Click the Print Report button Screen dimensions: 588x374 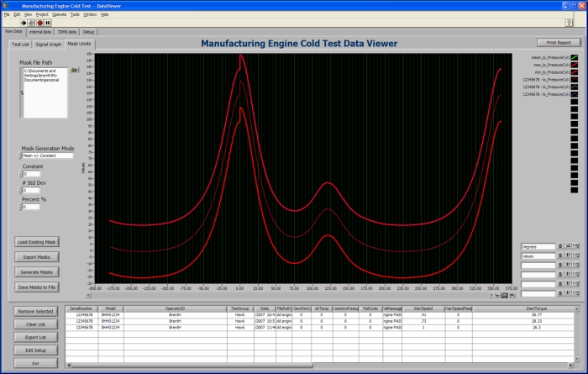pos(558,42)
